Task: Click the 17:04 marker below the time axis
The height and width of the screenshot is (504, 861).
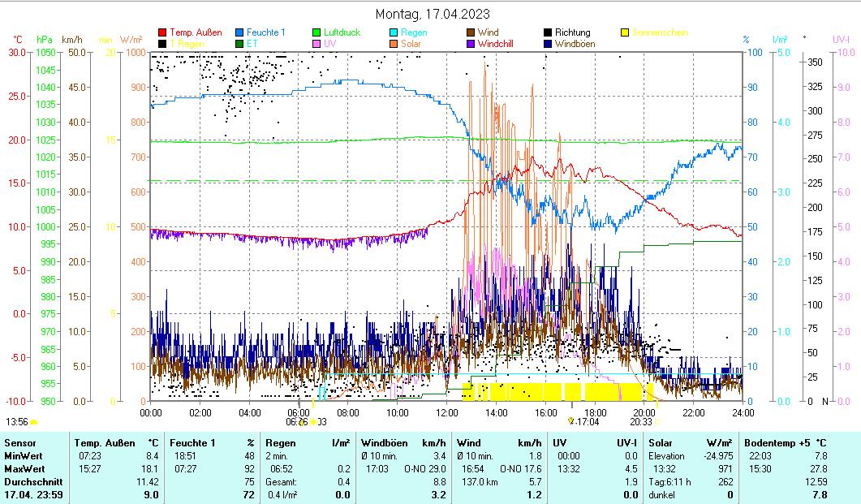Action: coord(583,422)
